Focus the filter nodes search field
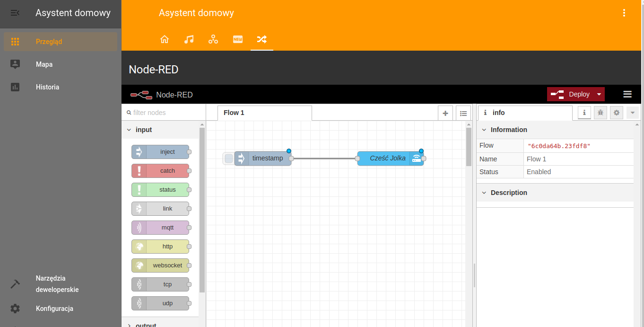 point(164,113)
